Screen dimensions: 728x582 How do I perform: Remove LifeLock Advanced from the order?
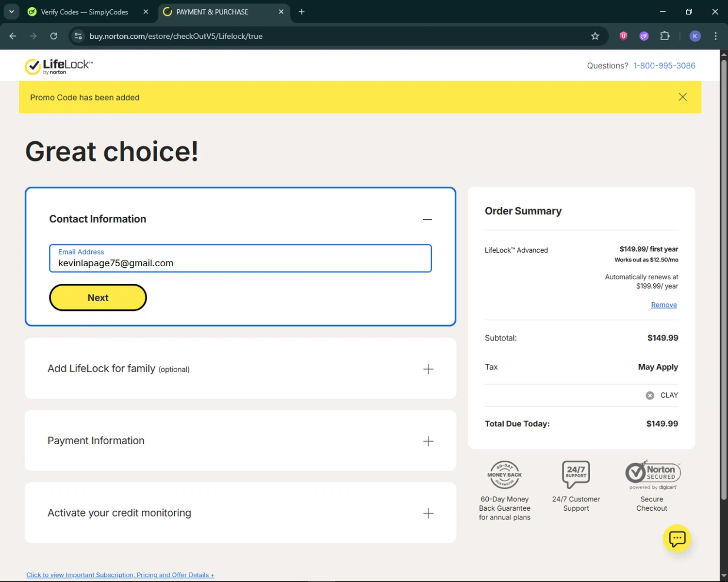[664, 305]
